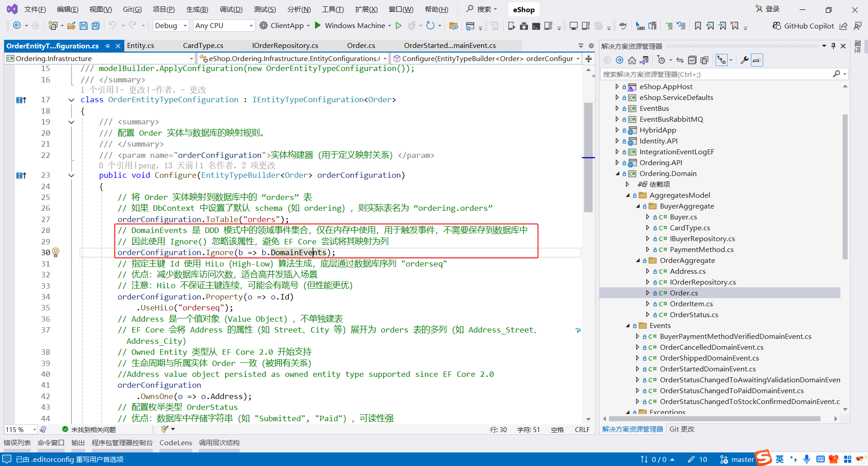Toggle pin on the OrderEntityT...figuration.cs tab
This screenshot has width=868, height=466.
click(108, 46)
